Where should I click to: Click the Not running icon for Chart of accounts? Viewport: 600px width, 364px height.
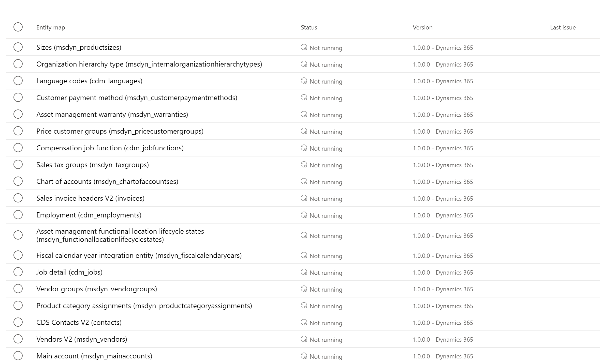304,181
